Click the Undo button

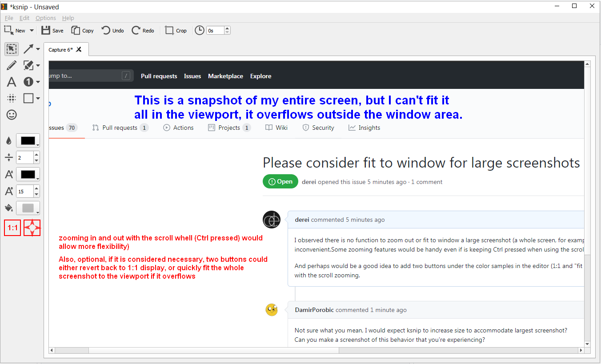[112, 30]
